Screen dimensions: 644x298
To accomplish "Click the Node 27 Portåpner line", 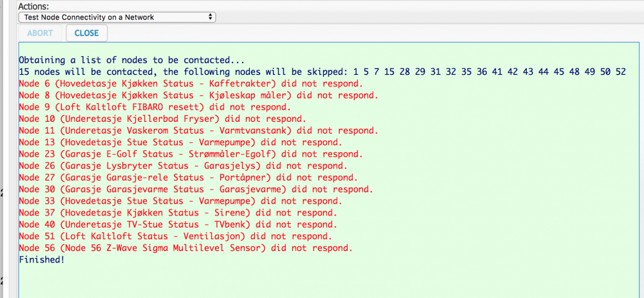I will coord(187,177).
